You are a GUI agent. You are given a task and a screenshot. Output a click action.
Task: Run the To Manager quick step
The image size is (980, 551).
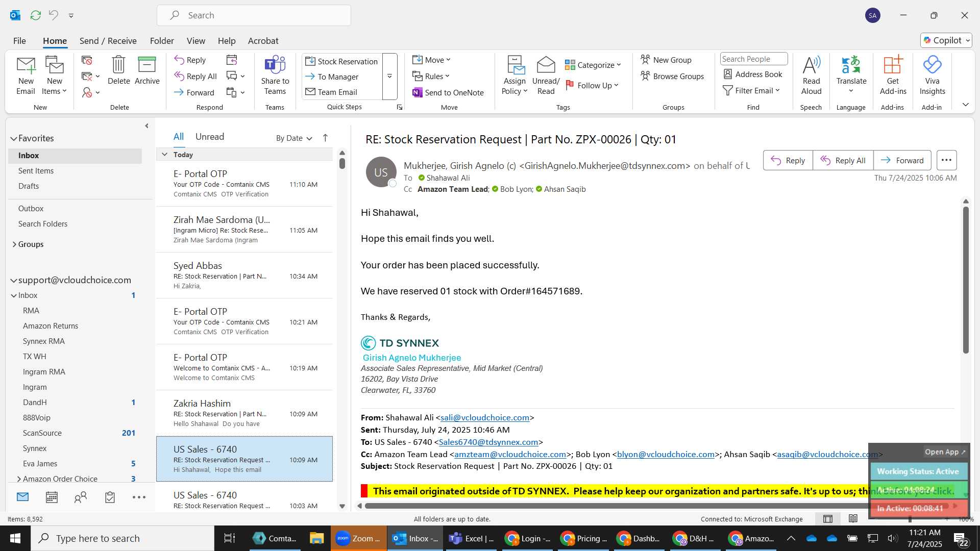(x=332, y=77)
